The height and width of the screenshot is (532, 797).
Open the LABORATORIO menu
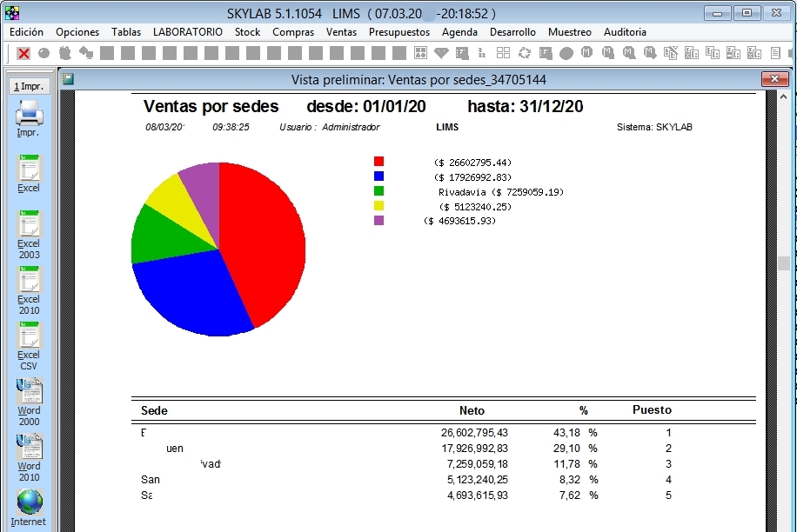[x=187, y=32]
